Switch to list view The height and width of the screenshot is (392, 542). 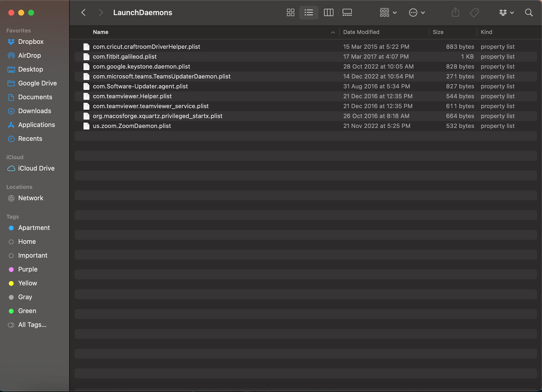coord(309,13)
